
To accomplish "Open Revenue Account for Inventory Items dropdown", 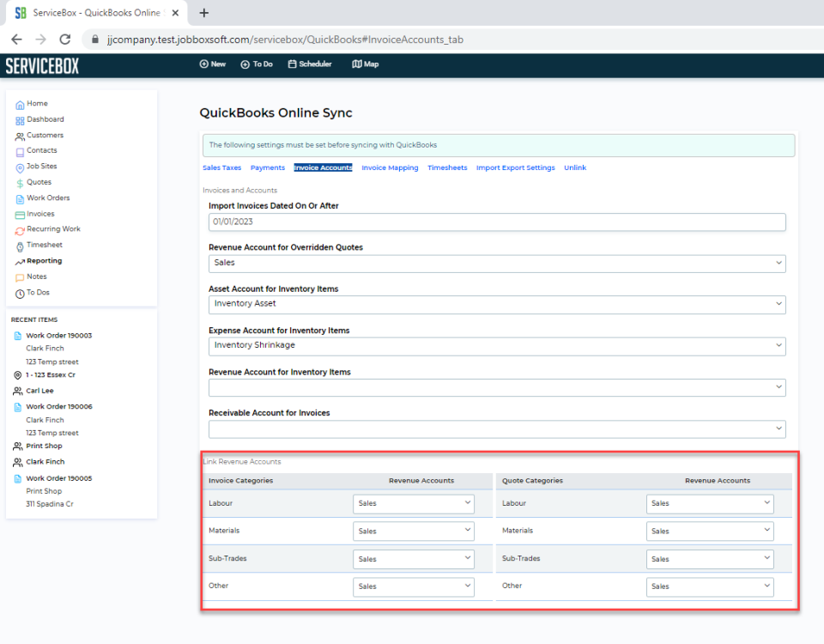I will (x=497, y=387).
